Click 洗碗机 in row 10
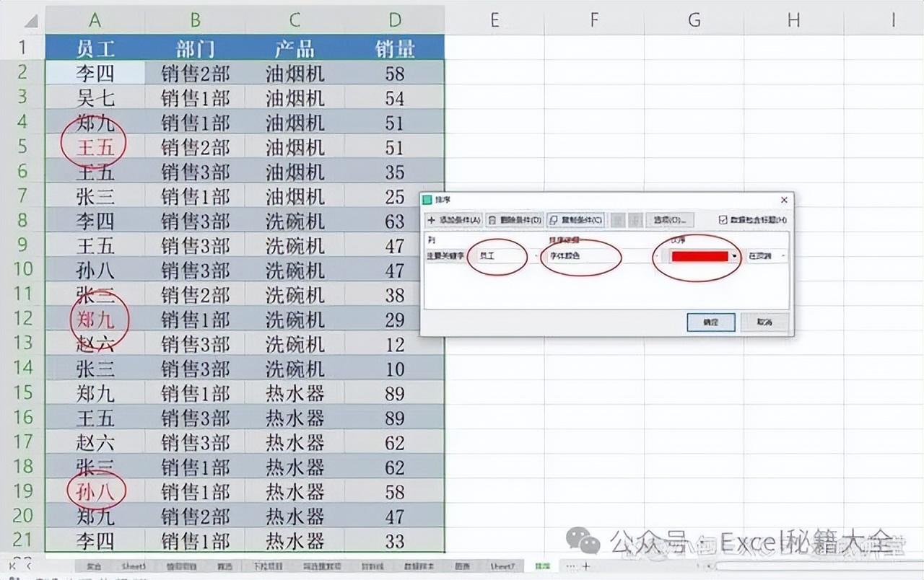The width and height of the screenshot is (924, 580). pyautogui.click(x=295, y=270)
